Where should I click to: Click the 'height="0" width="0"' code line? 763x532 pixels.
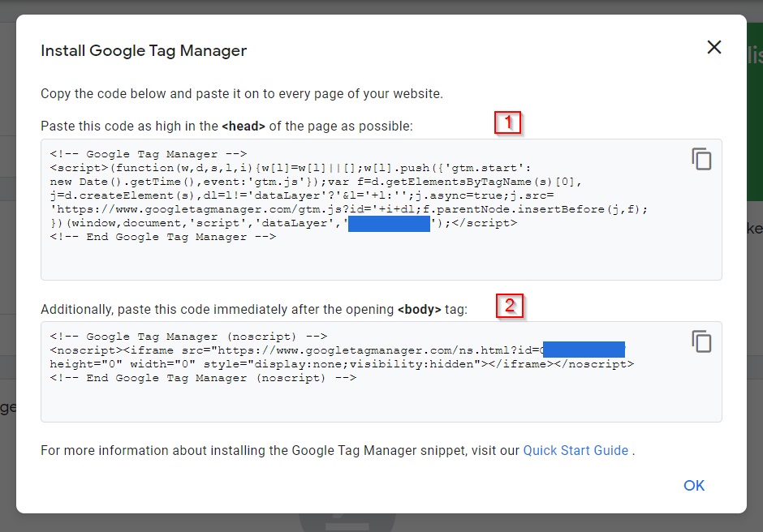coord(342,364)
